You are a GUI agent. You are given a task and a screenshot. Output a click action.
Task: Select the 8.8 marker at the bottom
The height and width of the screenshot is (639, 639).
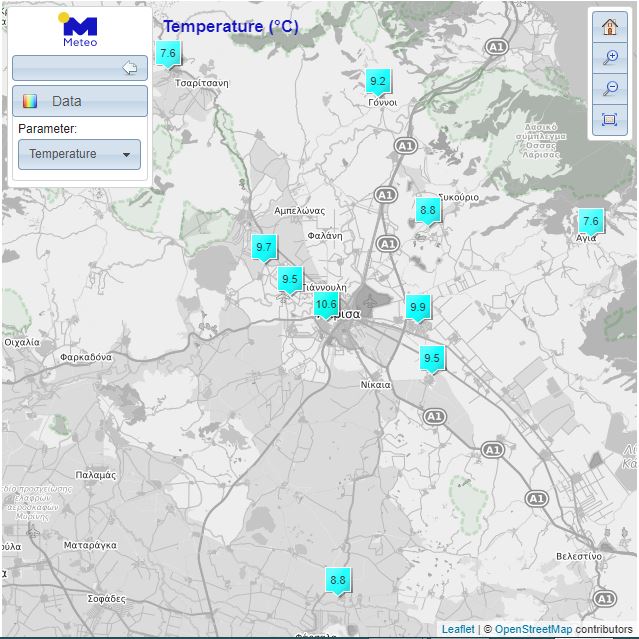tap(338, 580)
